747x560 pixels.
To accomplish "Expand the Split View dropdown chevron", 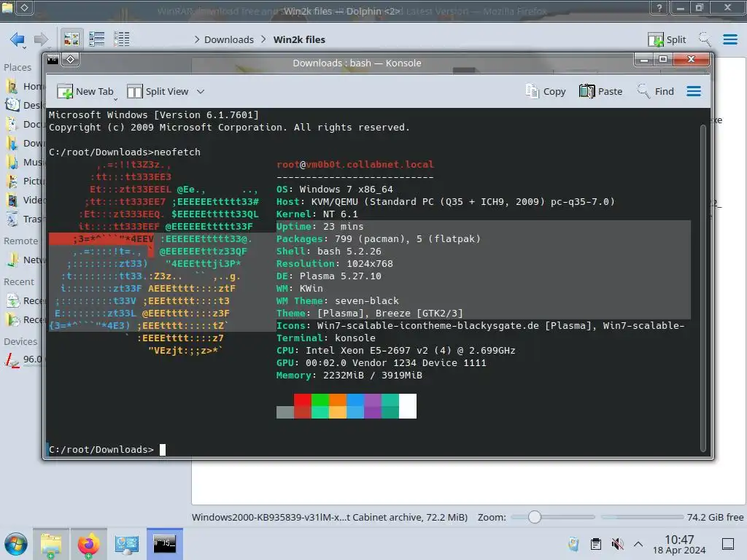I will click(201, 91).
